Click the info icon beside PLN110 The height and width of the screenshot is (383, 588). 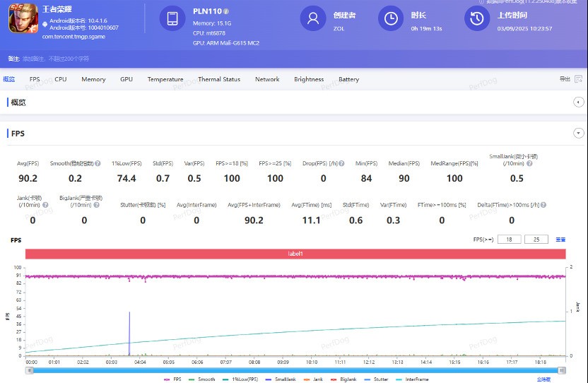[226, 12]
